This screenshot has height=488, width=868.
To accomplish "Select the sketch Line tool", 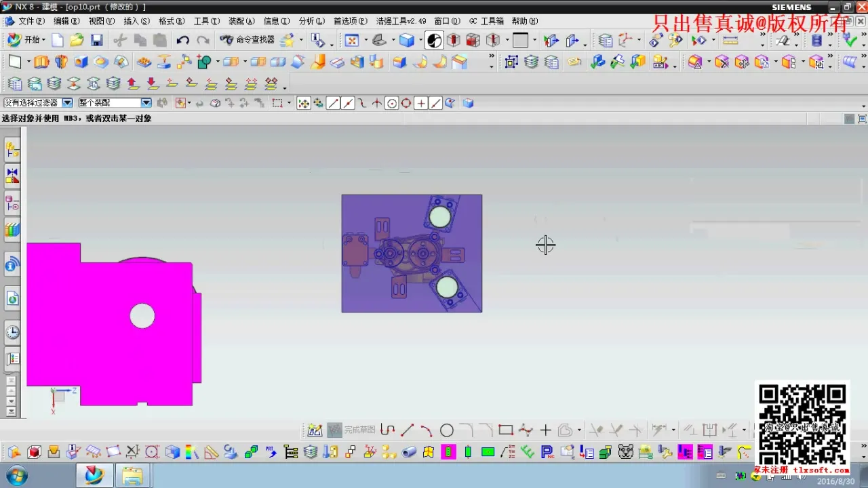I will (407, 430).
